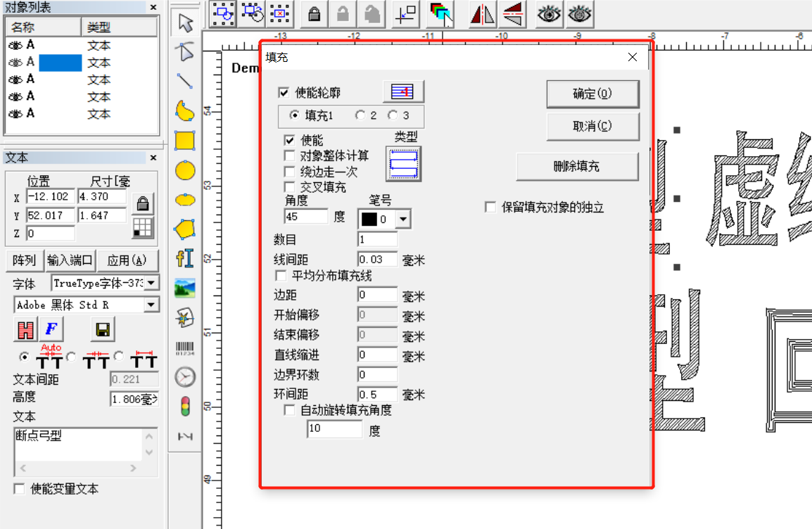Screen dimensions: 812x529
Task: Select the ellipse drawing tool
Action: [185, 199]
